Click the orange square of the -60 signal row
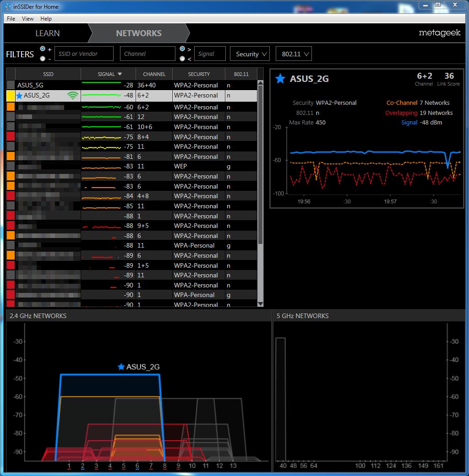The width and height of the screenshot is (469, 476). (11, 107)
